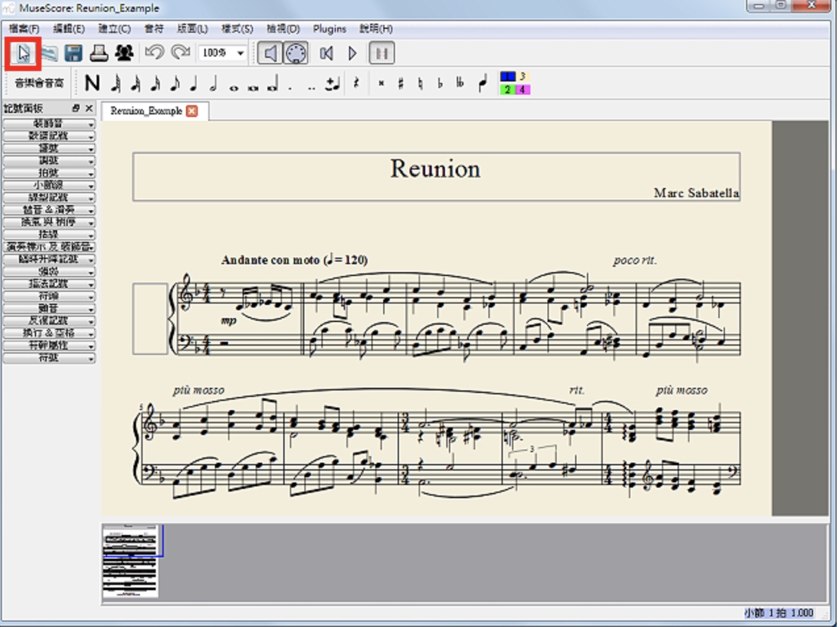This screenshot has height=627, width=840.
Task: Select the quarter note duration
Action: [194, 83]
